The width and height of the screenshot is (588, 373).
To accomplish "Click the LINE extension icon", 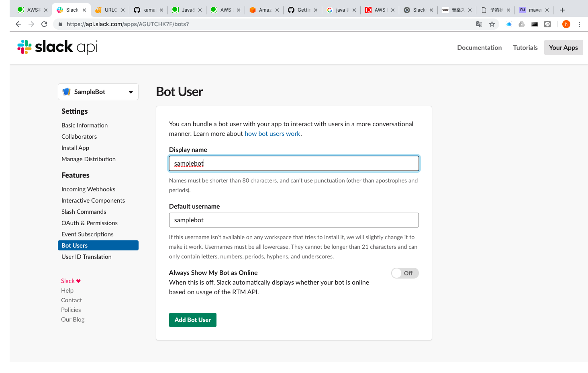I will tap(547, 24).
